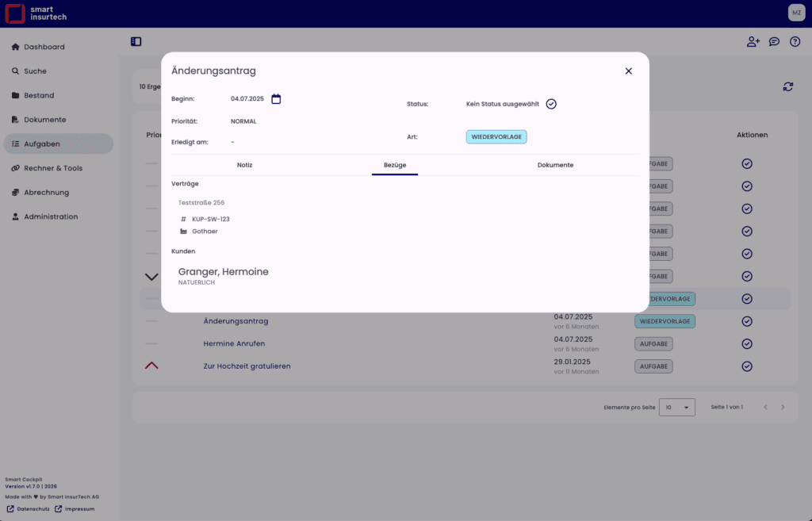Click the low priority chevron down indicator
812x521 pixels.
(151, 277)
